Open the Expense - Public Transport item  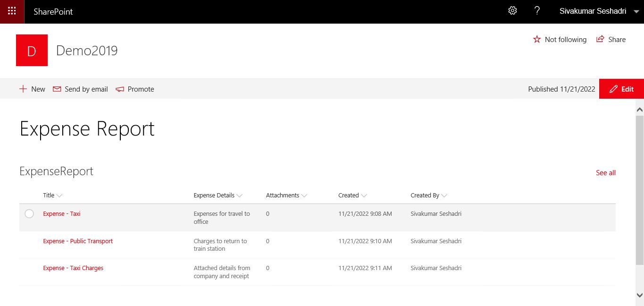78,241
